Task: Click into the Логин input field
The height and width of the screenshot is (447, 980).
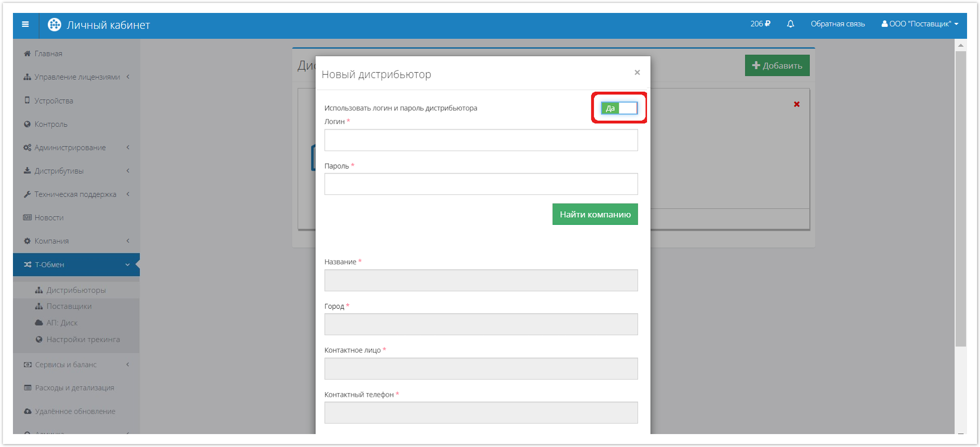Action: [481, 140]
